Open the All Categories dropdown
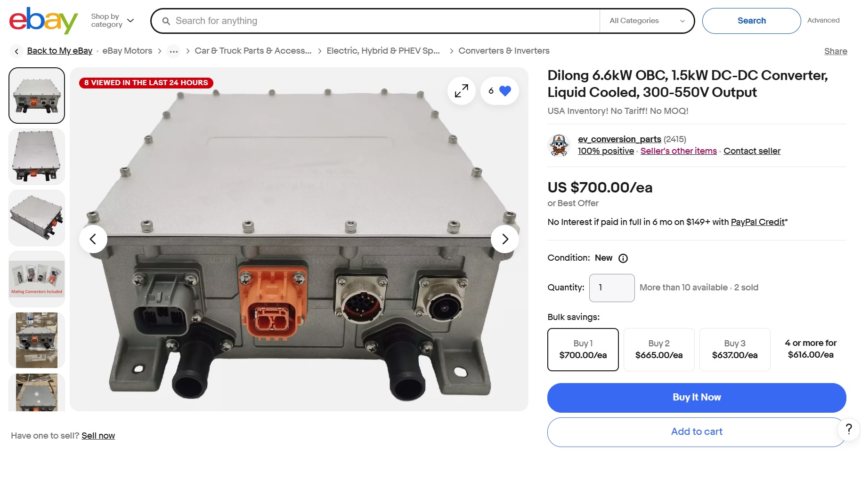This screenshot has height=504, width=861. point(646,21)
